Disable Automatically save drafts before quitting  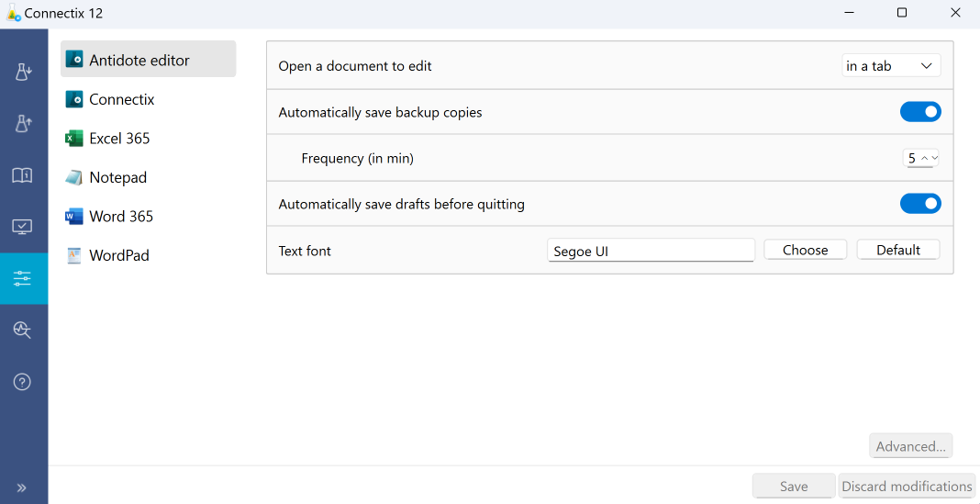point(919,204)
